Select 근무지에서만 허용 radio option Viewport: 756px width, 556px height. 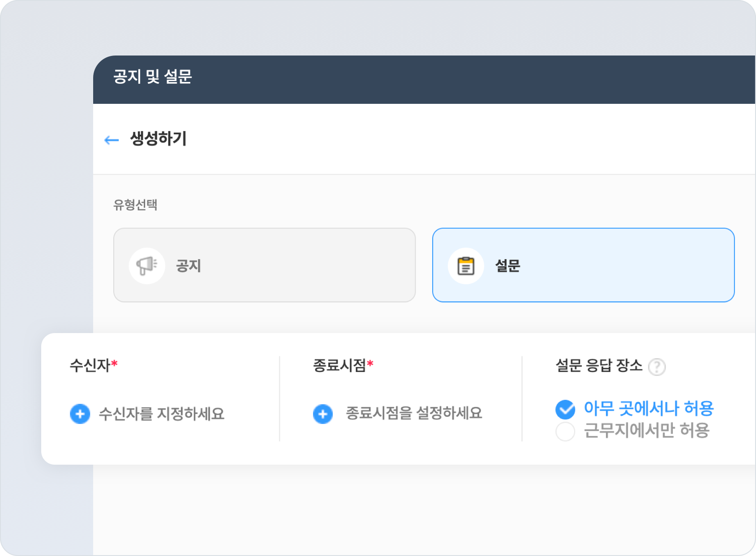click(x=565, y=432)
